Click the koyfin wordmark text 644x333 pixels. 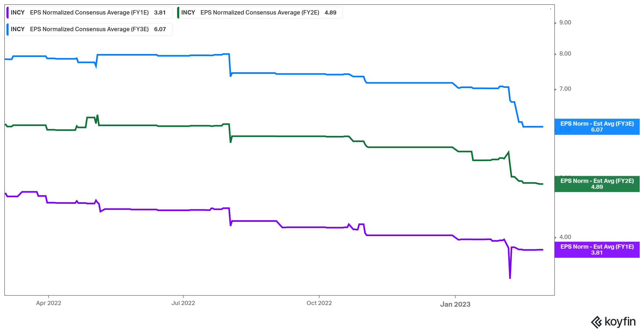(x=620, y=322)
